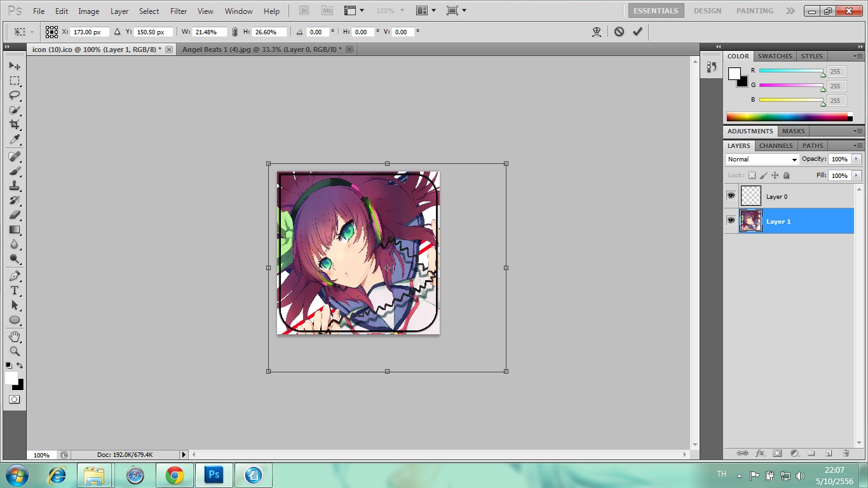Select the Move tool
Image resolution: width=868 pixels, height=488 pixels.
coord(15,66)
